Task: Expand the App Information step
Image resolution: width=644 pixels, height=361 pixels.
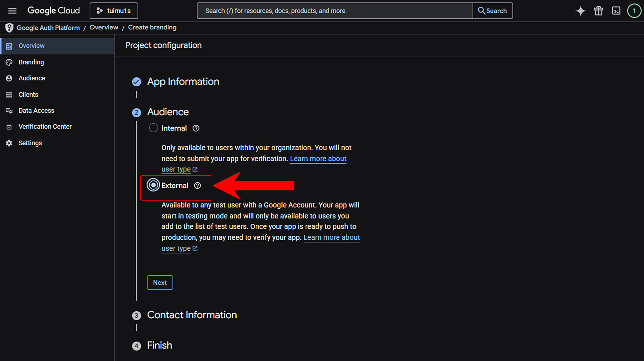Action: point(183,82)
